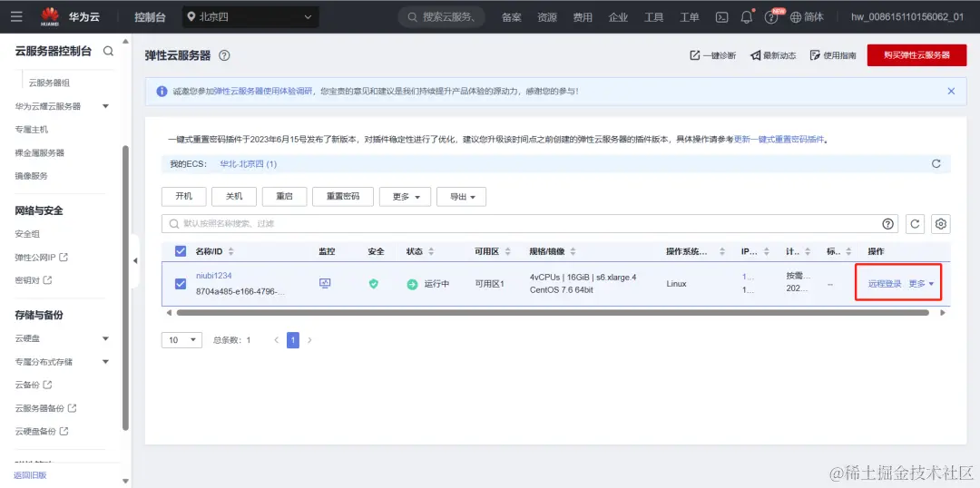Close the survey invitation banner

coord(951,92)
